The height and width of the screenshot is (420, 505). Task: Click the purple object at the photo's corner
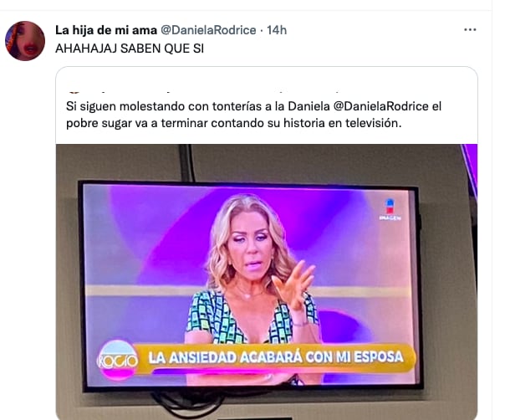(x=470, y=169)
